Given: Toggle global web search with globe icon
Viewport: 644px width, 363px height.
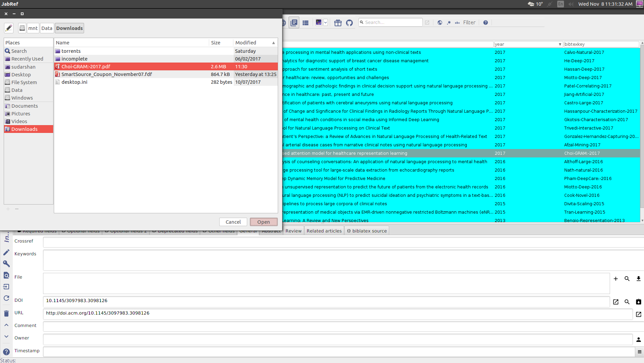Looking at the screenshot, I should coord(440,22).
